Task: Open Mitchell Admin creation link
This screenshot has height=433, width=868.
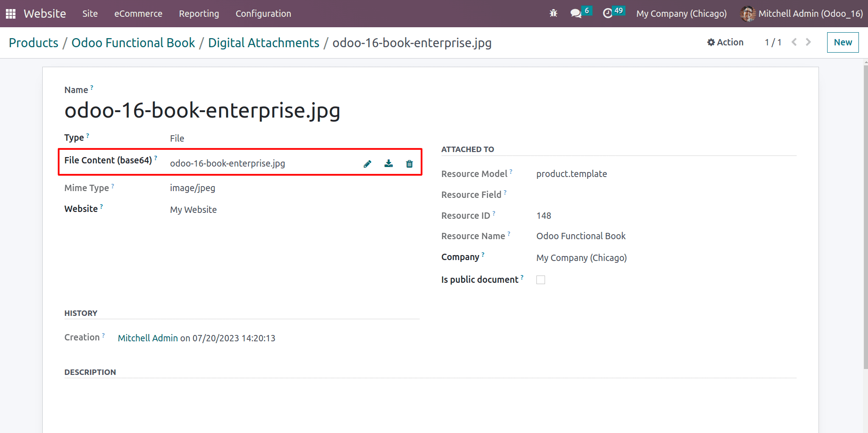Action: pos(148,338)
